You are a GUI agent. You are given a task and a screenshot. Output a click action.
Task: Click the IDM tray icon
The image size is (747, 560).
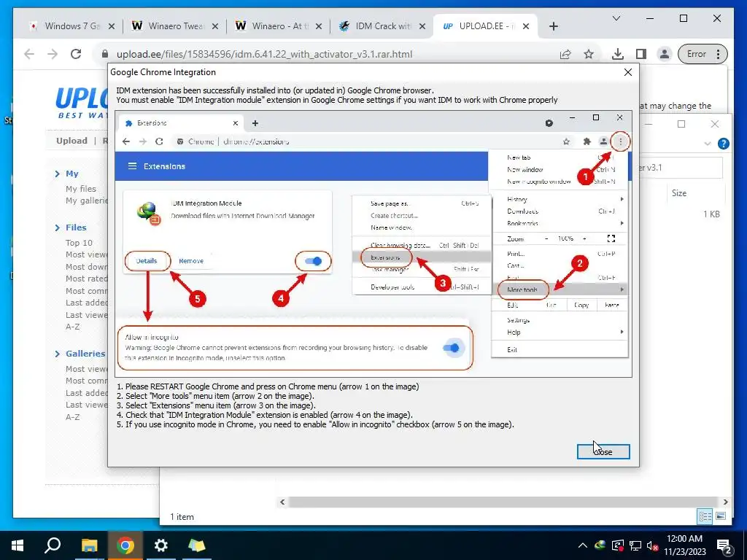tap(600, 545)
